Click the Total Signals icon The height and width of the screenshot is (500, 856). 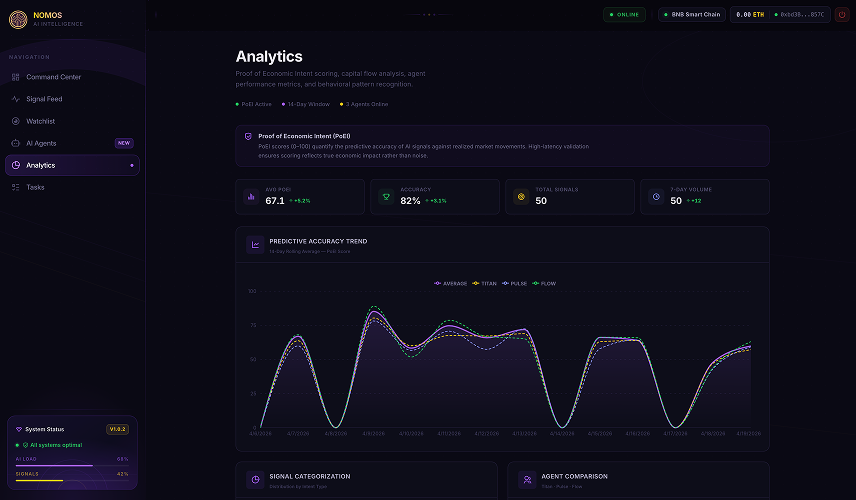(x=520, y=197)
